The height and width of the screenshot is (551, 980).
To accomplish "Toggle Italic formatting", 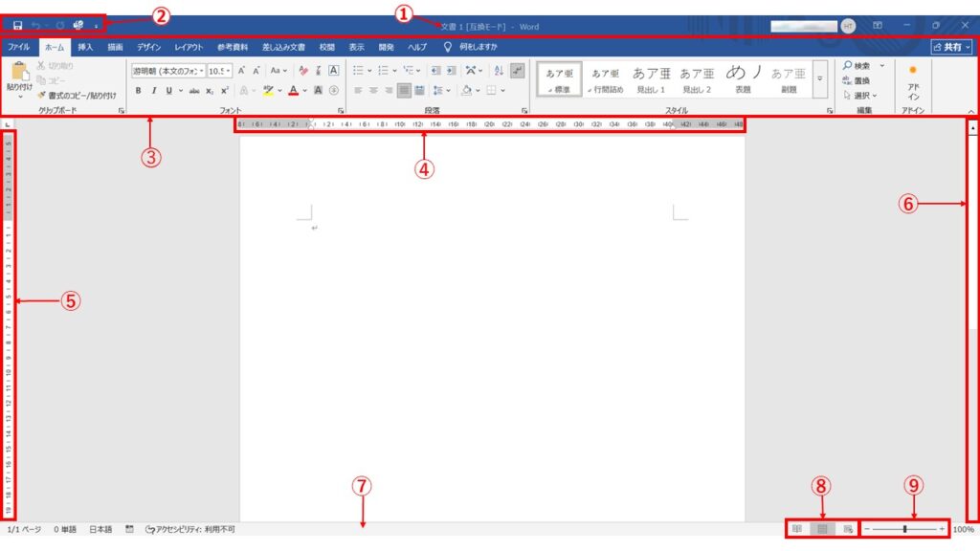I will (153, 91).
